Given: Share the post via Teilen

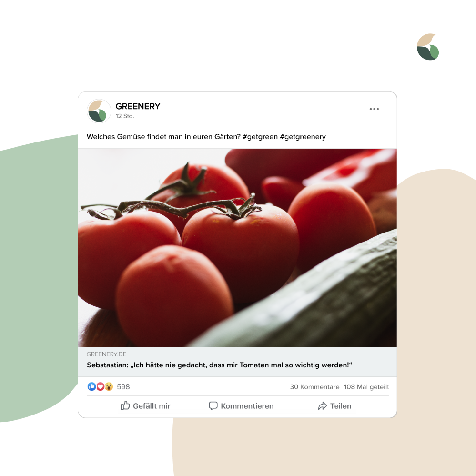Looking at the screenshot, I should (x=334, y=406).
